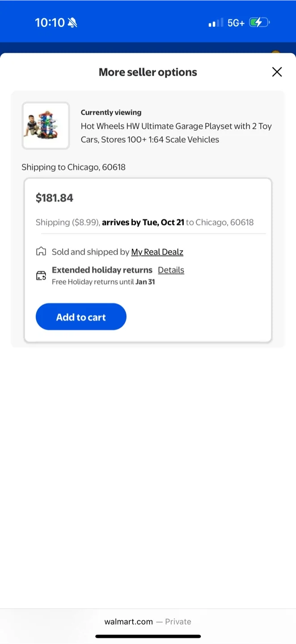Viewport: 296px width, 644px height.
Task: Add the $181.84 offer to cart
Action: (81, 317)
